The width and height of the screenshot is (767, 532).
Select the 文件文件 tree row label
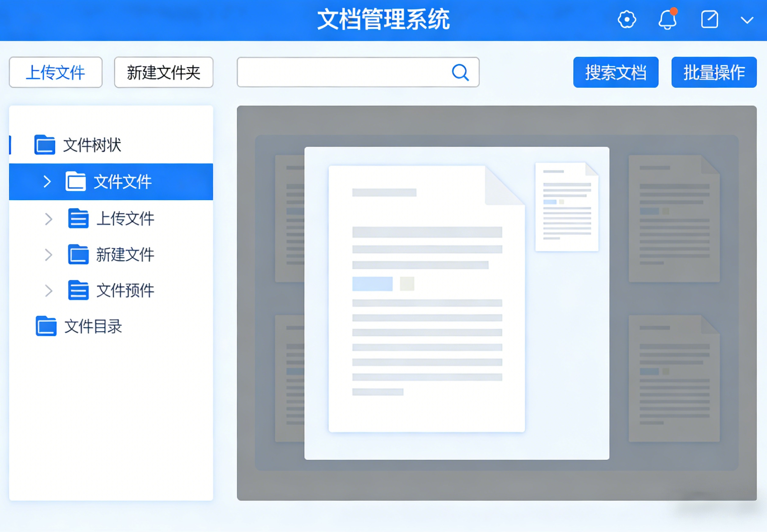point(122,182)
